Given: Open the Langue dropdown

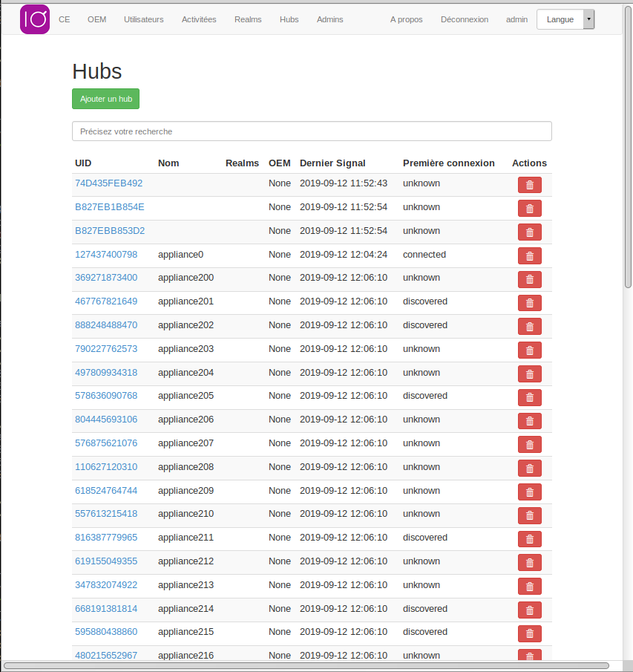Looking at the screenshot, I should pos(565,19).
